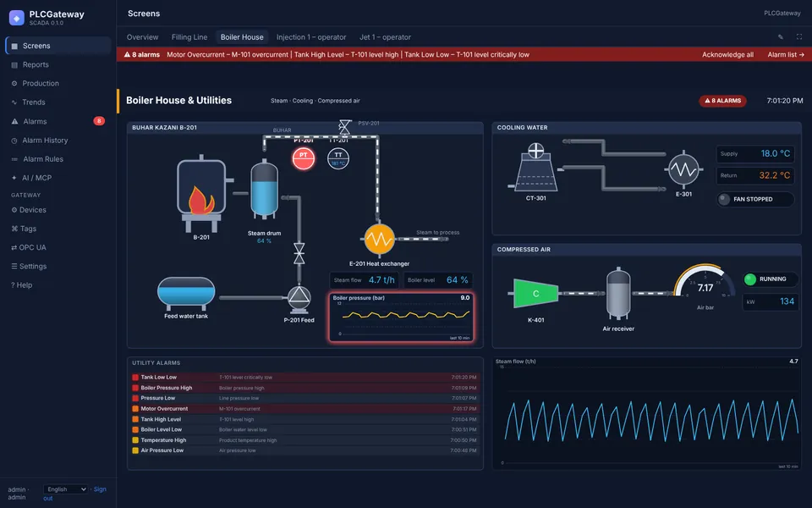The height and width of the screenshot is (508, 812).
Task: Select the red PT pressure transmitter symbol
Action: [304, 158]
